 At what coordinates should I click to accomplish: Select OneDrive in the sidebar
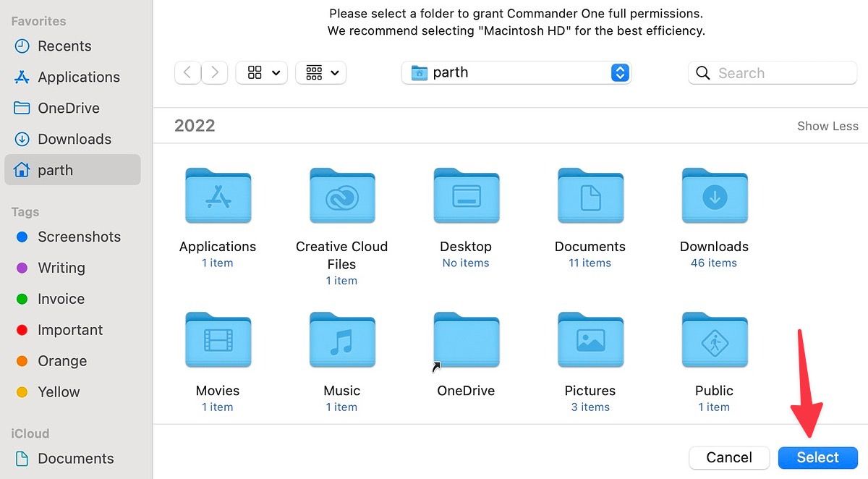click(69, 108)
